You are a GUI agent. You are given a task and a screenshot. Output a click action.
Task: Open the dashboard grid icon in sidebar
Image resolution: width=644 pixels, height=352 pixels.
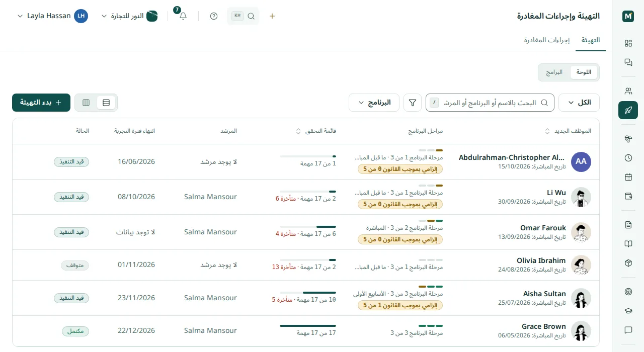pos(628,43)
